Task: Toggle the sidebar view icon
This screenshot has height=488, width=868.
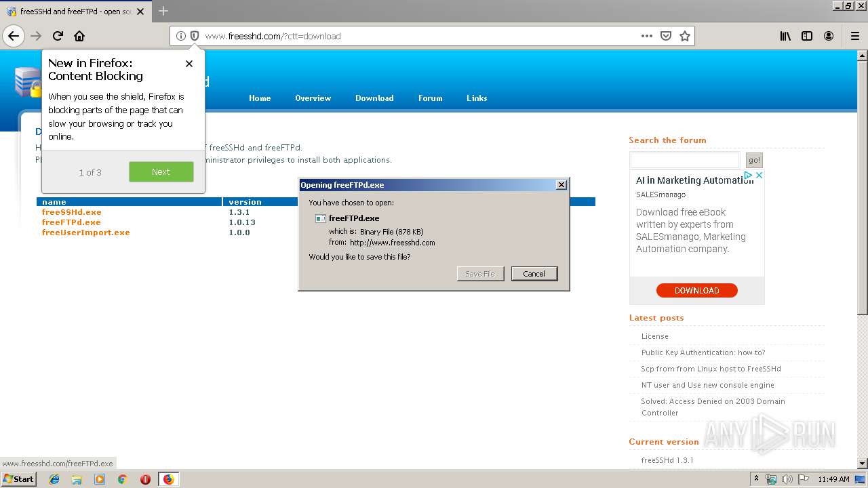Action: 807,36
